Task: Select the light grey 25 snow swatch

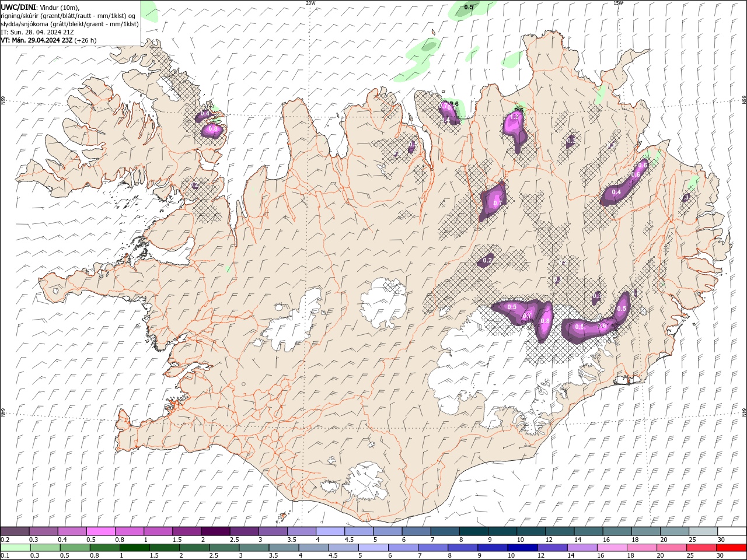Action: click(703, 531)
